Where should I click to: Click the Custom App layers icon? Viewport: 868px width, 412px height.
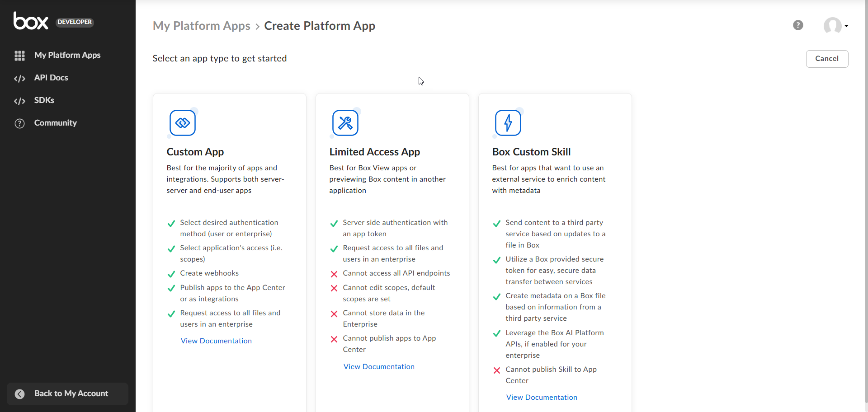click(182, 123)
